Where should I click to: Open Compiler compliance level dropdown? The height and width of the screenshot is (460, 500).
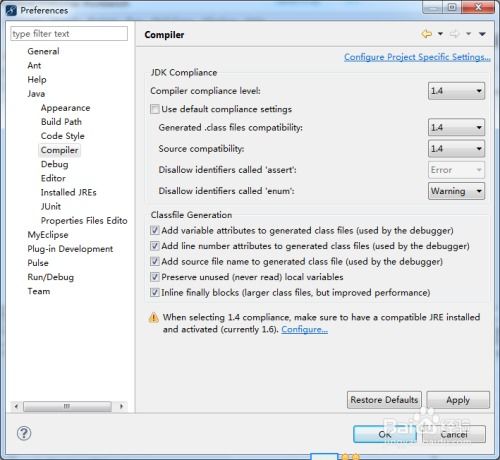pyautogui.click(x=456, y=91)
